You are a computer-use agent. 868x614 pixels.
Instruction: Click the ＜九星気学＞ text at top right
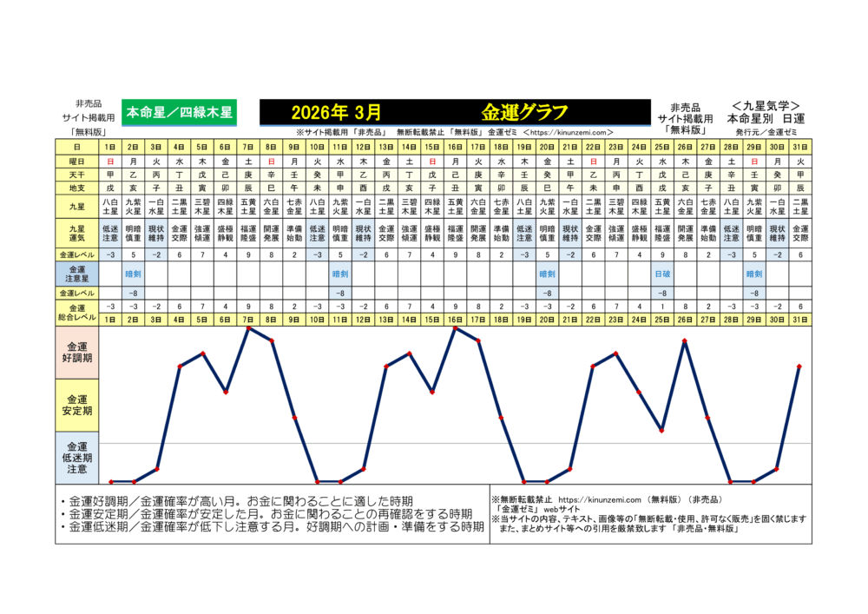pyautogui.click(x=766, y=105)
